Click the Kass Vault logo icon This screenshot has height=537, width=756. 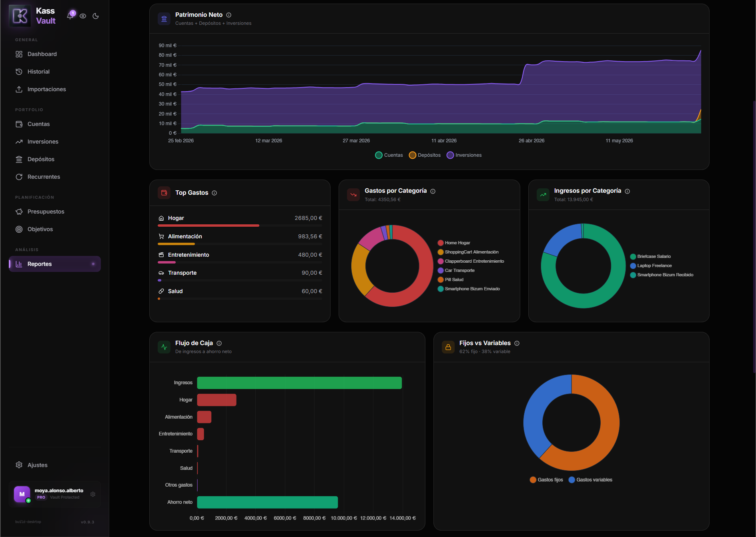click(x=20, y=16)
